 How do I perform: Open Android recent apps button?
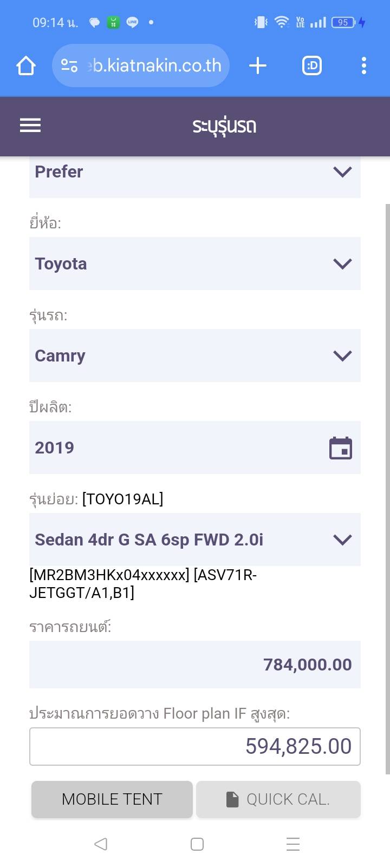click(293, 844)
